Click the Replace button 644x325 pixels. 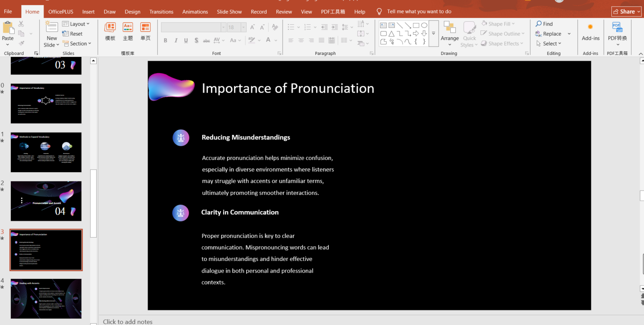548,34
